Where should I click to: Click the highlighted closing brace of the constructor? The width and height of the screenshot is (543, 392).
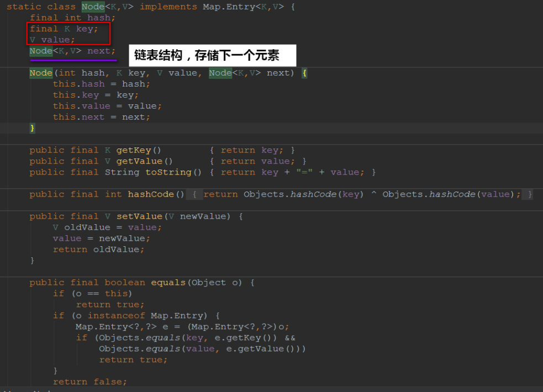tap(32, 128)
